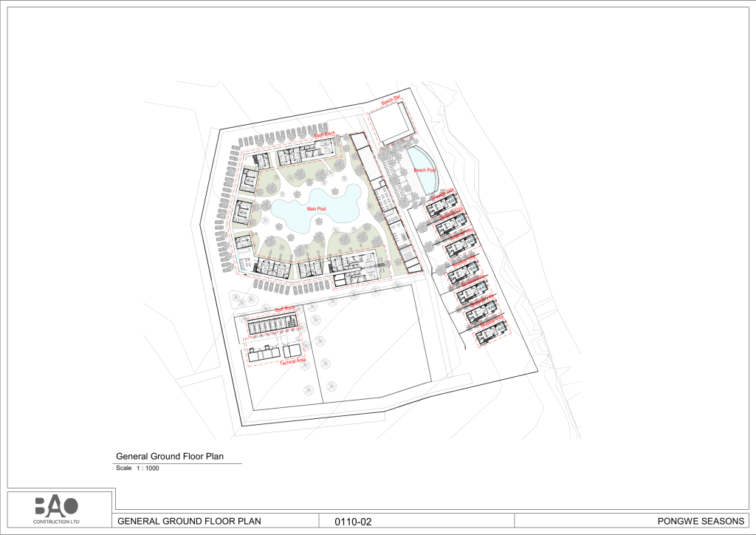
Task: Click the "Main Block" red label
Action: [x=325, y=134]
